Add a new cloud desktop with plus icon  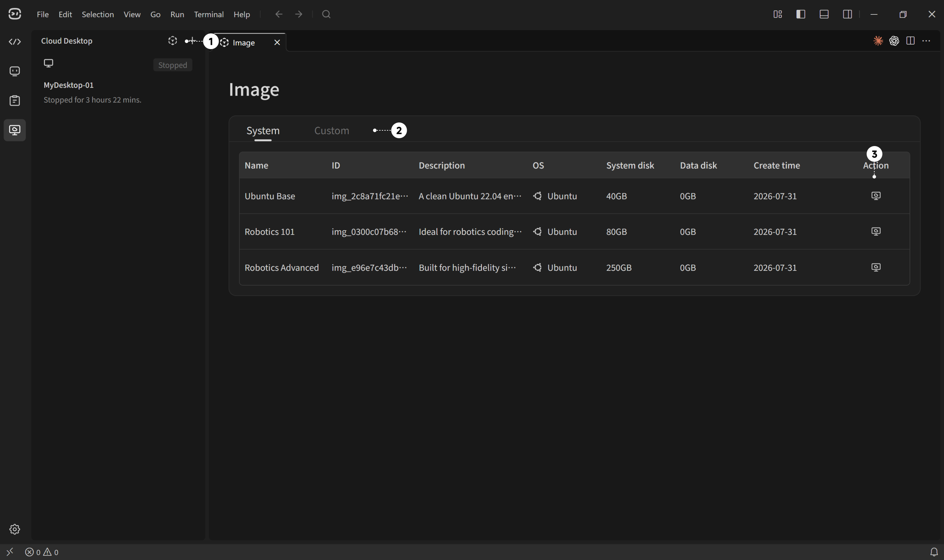pos(192,41)
